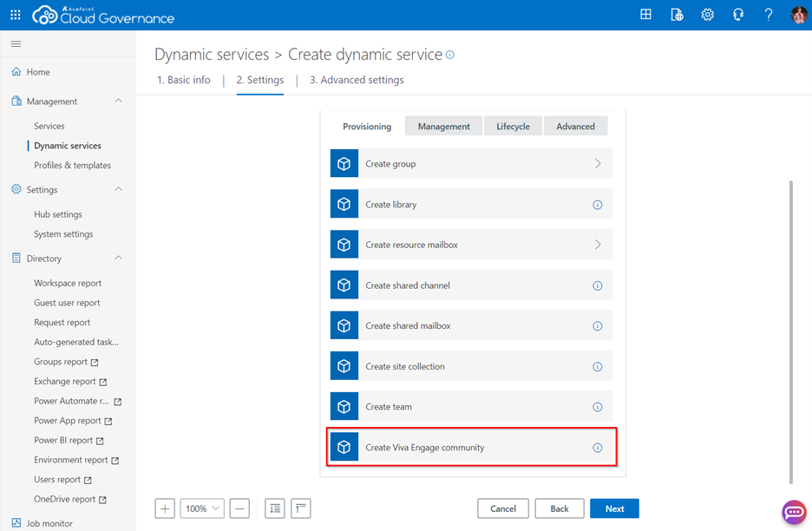Click Dynamic services breadcrumb link
The height and width of the screenshot is (531, 812).
[212, 55]
